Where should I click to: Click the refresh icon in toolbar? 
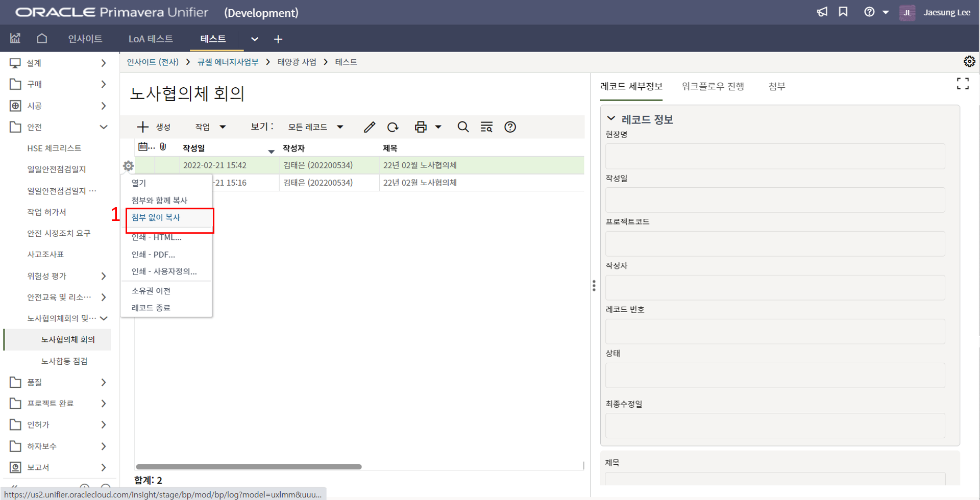(393, 127)
